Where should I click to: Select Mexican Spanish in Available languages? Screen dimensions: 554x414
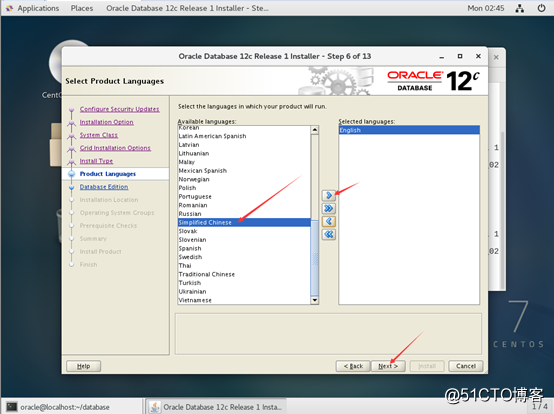pos(244,171)
